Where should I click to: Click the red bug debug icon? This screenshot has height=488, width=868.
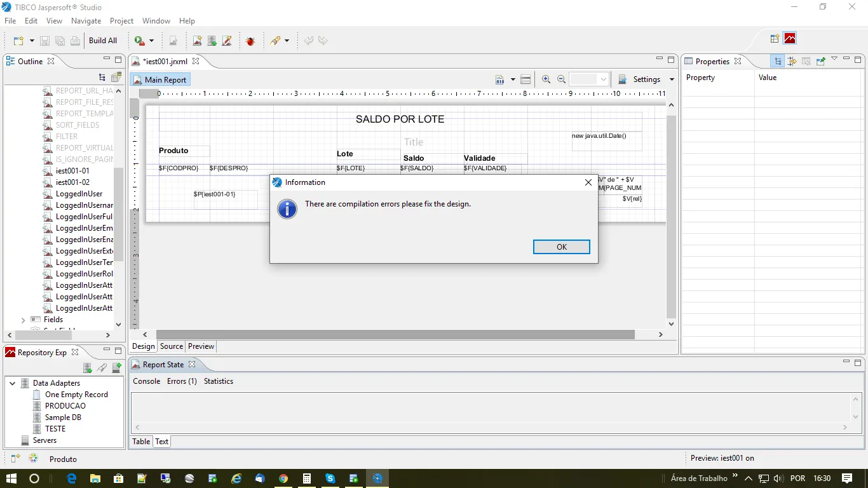click(x=250, y=41)
